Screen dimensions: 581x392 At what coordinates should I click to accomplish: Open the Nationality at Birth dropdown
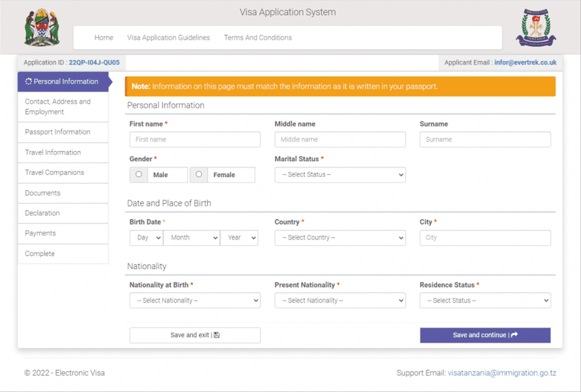coord(195,300)
